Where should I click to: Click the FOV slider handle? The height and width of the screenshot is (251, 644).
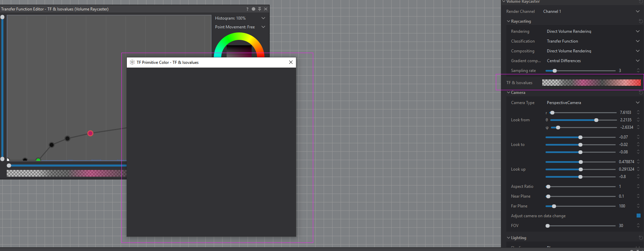548,226
